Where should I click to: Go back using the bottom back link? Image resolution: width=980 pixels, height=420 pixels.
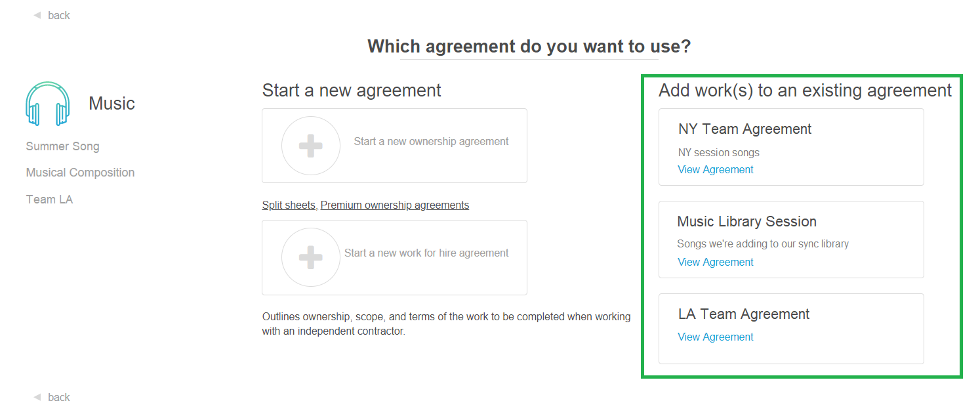58,397
